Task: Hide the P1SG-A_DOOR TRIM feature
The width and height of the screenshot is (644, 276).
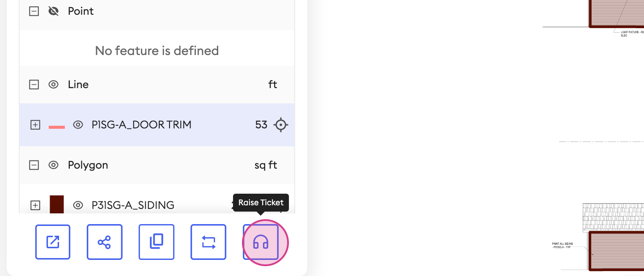Action: pos(78,125)
